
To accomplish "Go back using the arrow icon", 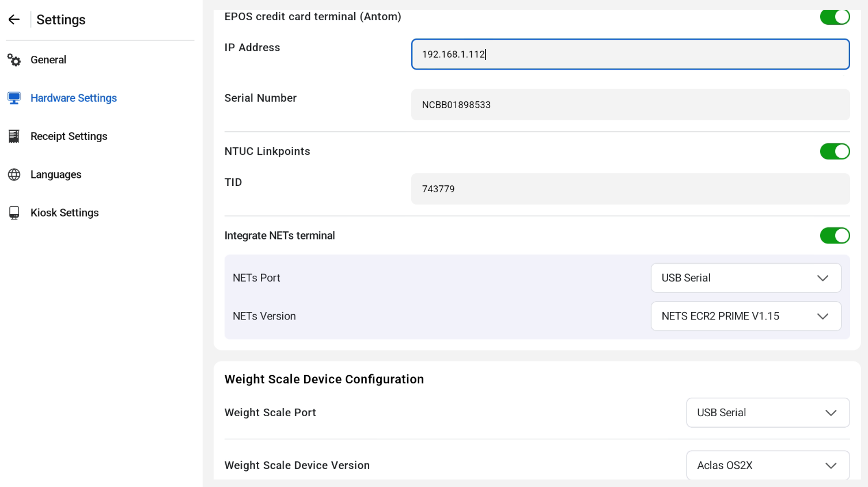I will [14, 20].
